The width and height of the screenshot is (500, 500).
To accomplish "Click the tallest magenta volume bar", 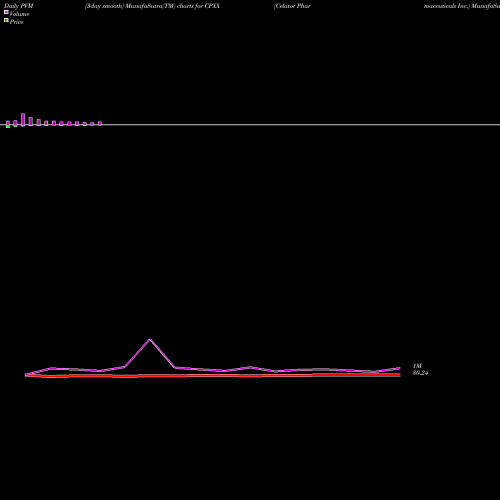I will pos(23,119).
